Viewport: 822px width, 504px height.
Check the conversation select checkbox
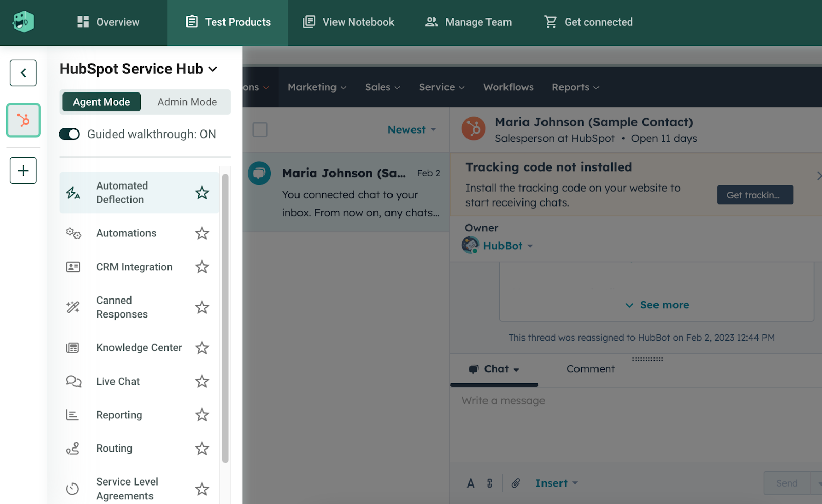[260, 130]
